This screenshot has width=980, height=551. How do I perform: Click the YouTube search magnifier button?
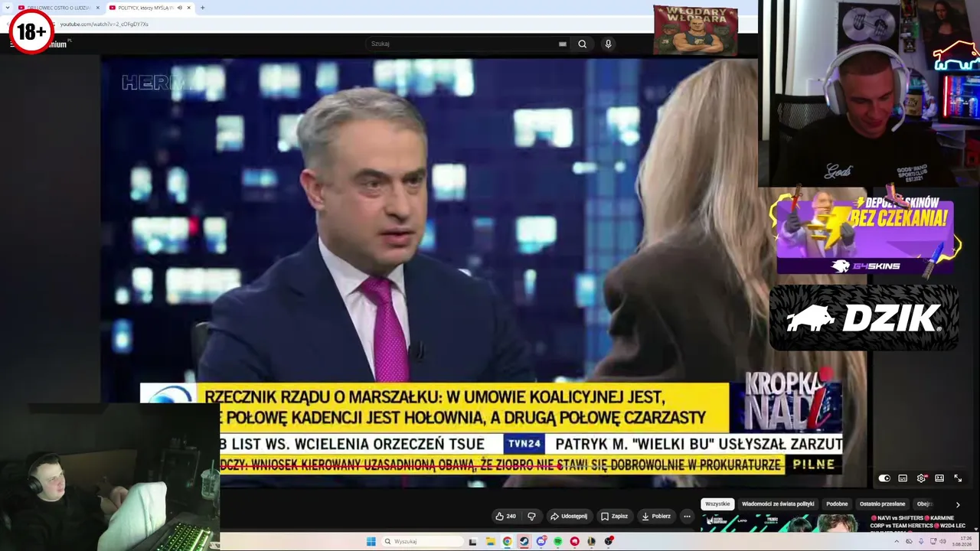coord(582,44)
